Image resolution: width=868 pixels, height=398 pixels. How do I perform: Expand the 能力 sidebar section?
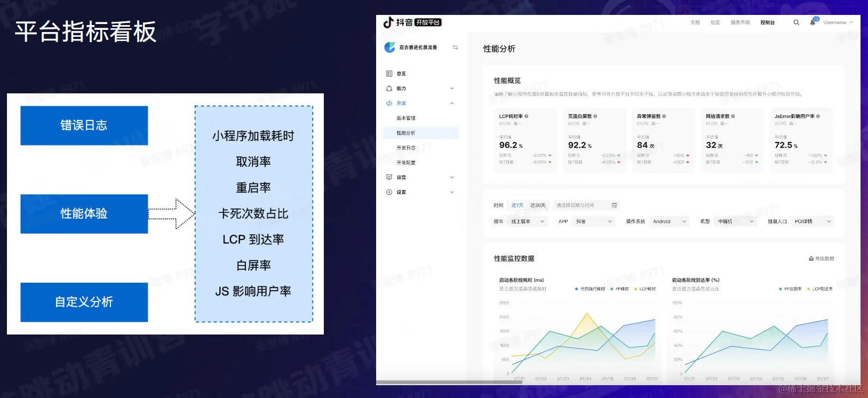tap(452, 89)
